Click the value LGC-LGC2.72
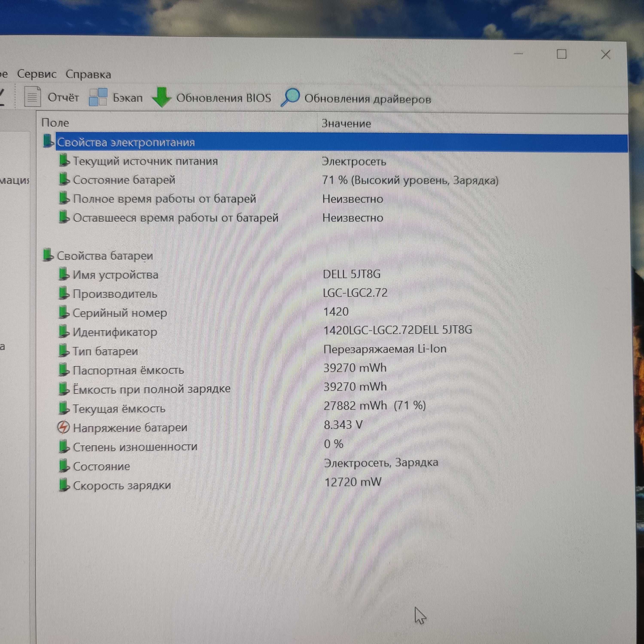The image size is (644, 644). [355, 293]
